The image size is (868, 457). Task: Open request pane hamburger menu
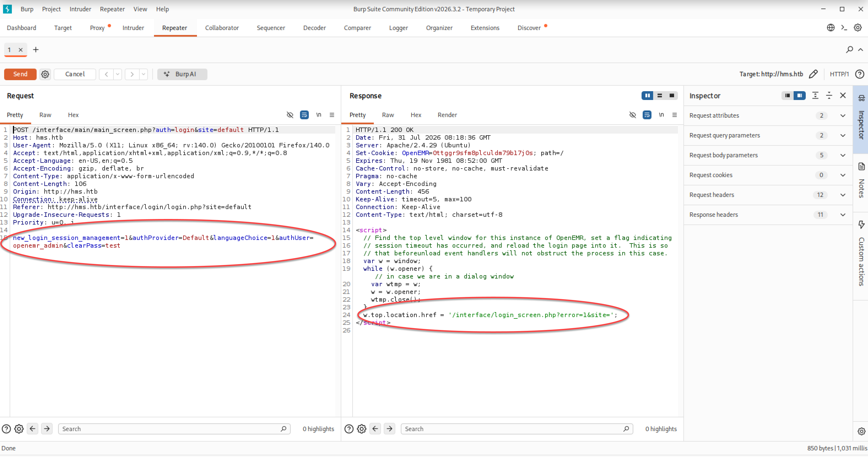point(332,115)
